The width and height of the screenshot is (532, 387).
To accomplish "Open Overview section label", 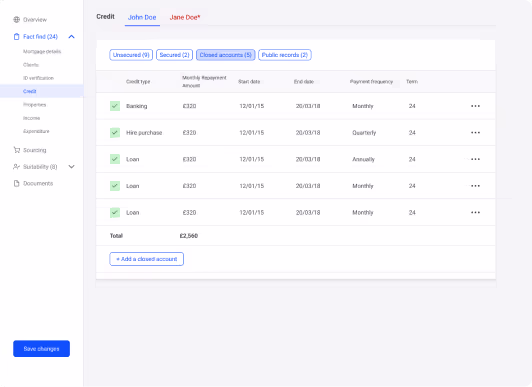I will [x=35, y=20].
